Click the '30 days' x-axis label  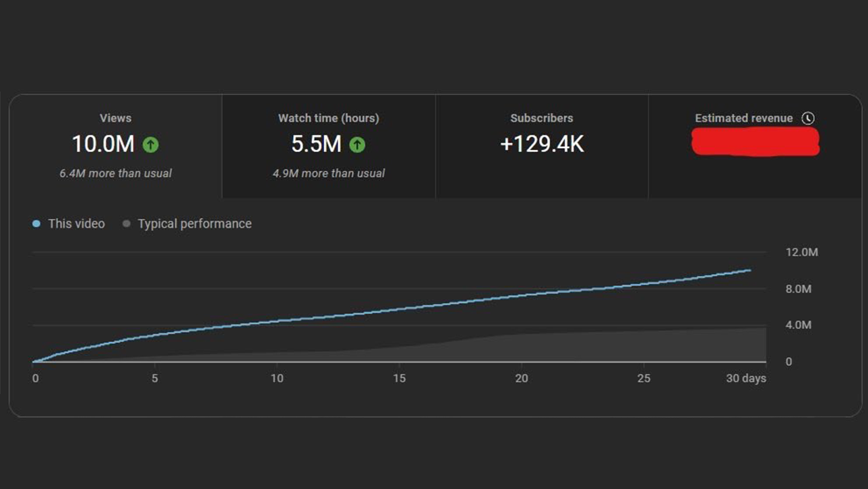(x=746, y=379)
